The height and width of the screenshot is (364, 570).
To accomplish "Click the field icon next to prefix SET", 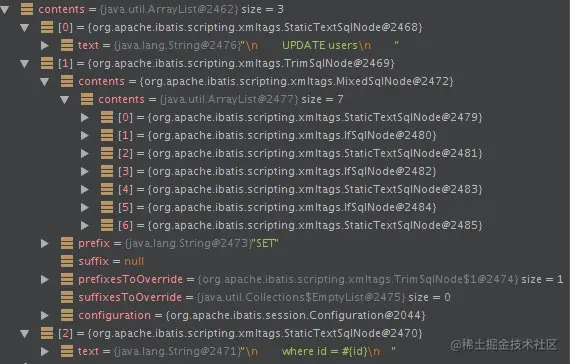I will coord(67,243).
